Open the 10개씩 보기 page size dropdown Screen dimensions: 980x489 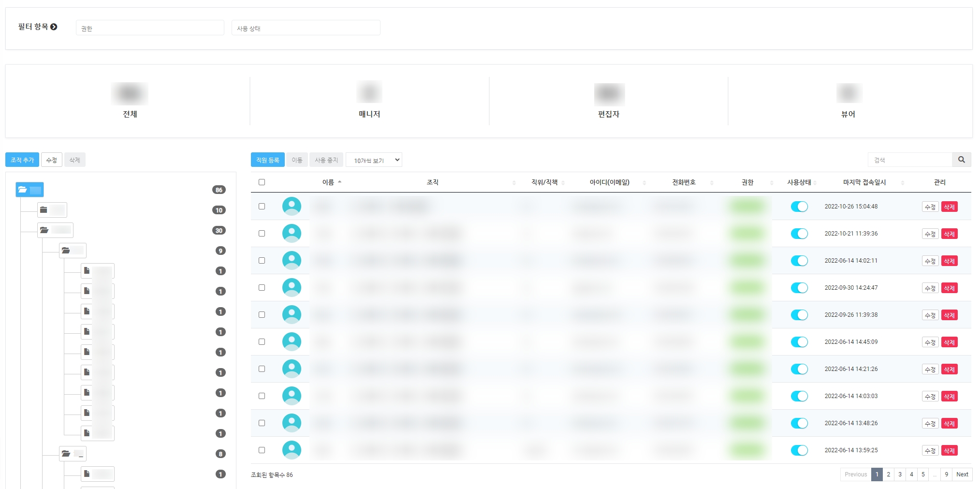374,160
